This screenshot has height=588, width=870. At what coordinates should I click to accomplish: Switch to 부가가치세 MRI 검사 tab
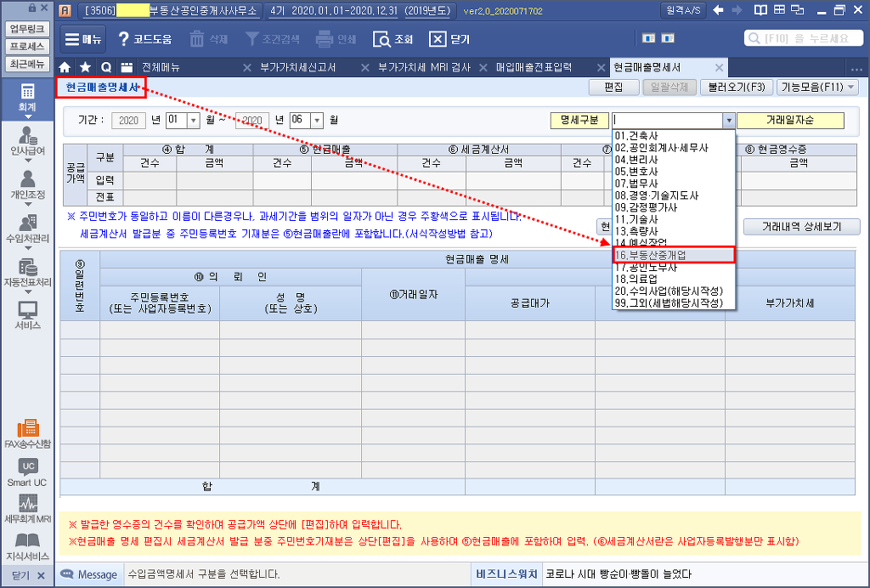(424, 68)
